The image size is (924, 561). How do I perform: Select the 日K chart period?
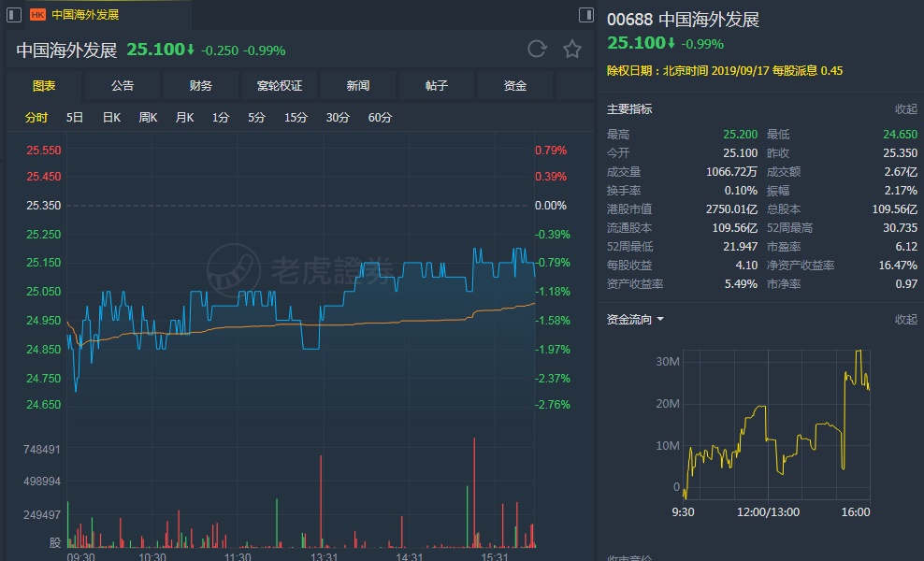111,117
